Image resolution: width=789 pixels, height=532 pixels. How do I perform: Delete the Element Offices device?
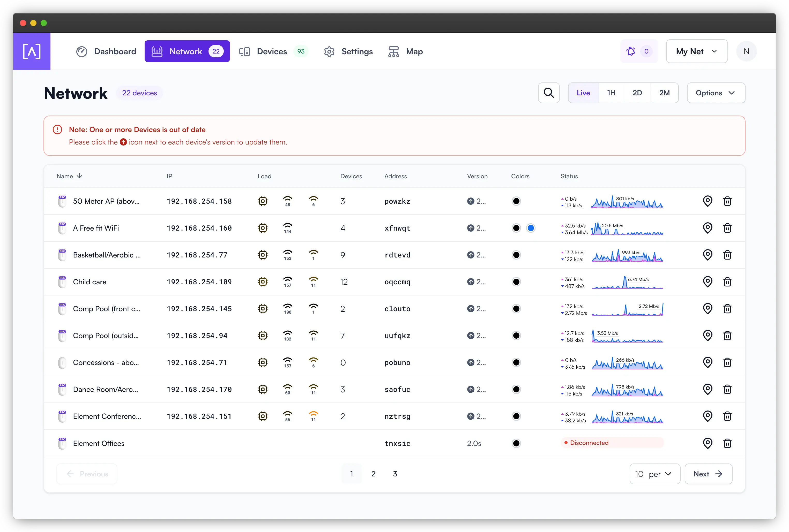pos(727,443)
